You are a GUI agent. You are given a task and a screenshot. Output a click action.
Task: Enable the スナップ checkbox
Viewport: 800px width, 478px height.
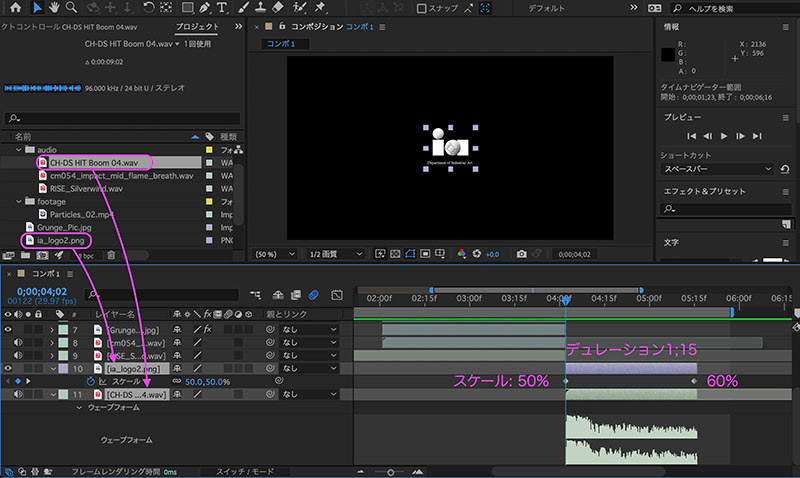[x=421, y=8]
